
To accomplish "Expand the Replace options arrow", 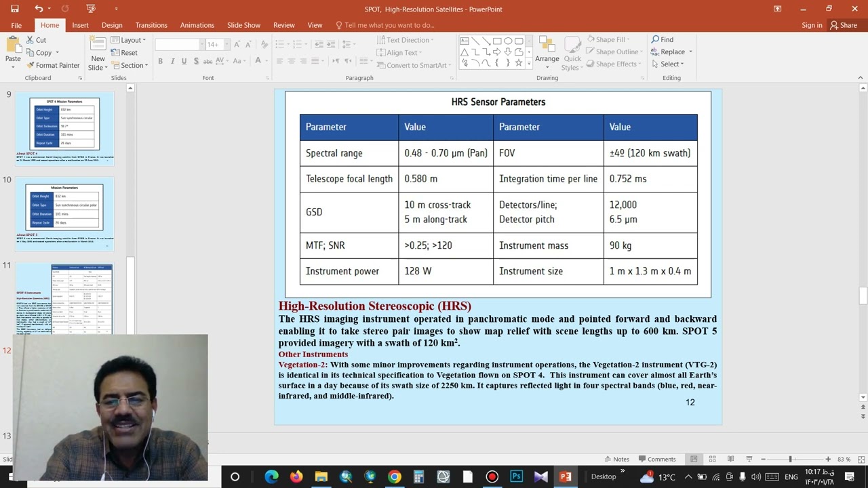I will (x=690, y=52).
